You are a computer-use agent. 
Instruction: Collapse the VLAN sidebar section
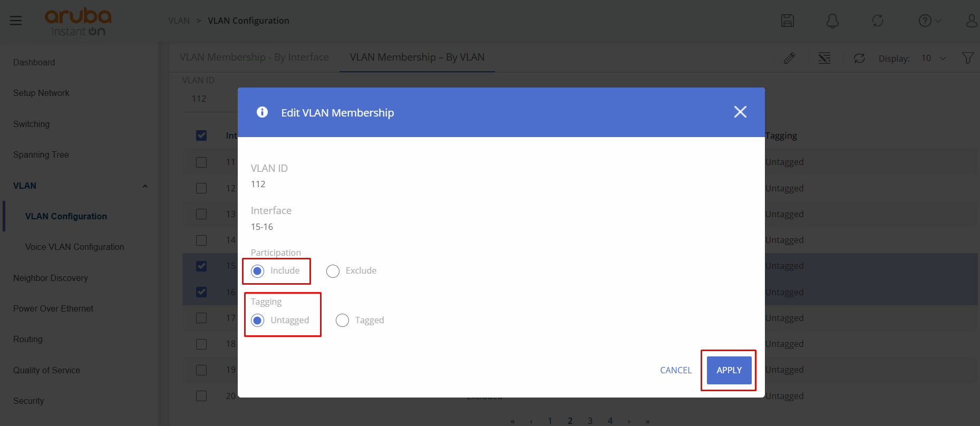pos(145,186)
